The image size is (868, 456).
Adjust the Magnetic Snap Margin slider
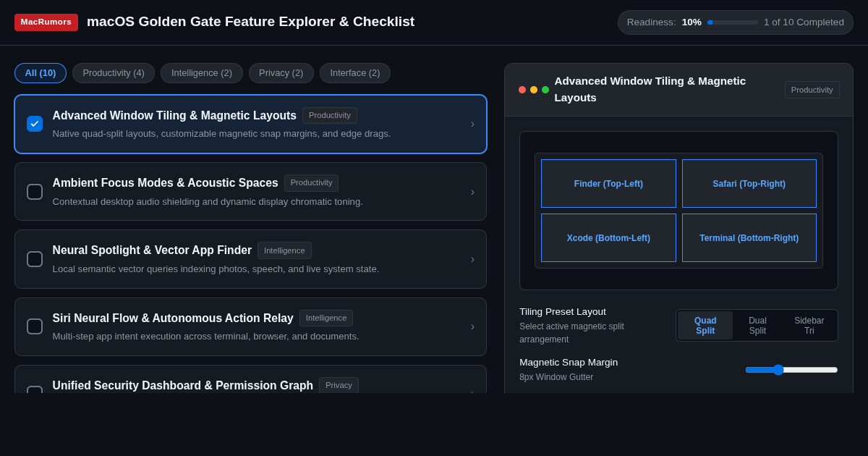click(x=791, y=370)
